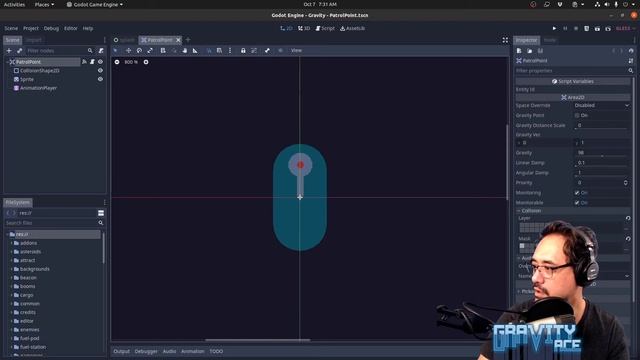Open the Animation bottom panel

pos(192,351)
